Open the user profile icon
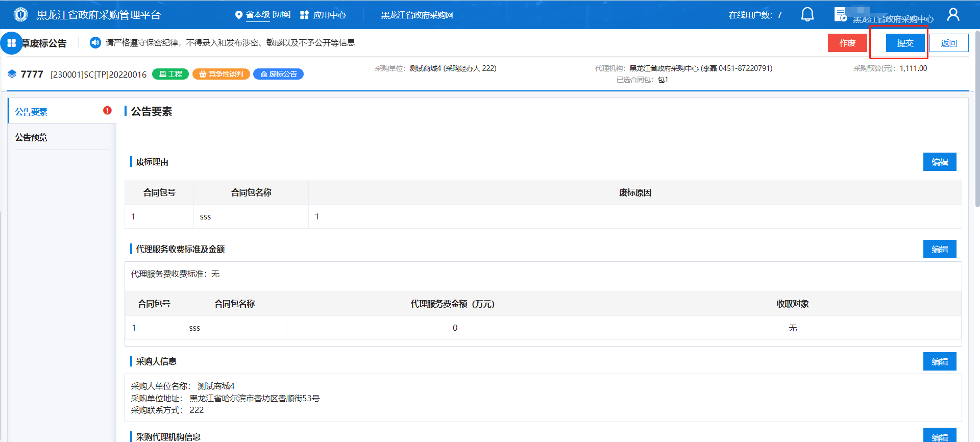This screenshot has width=980, height=442. point(953,14)
